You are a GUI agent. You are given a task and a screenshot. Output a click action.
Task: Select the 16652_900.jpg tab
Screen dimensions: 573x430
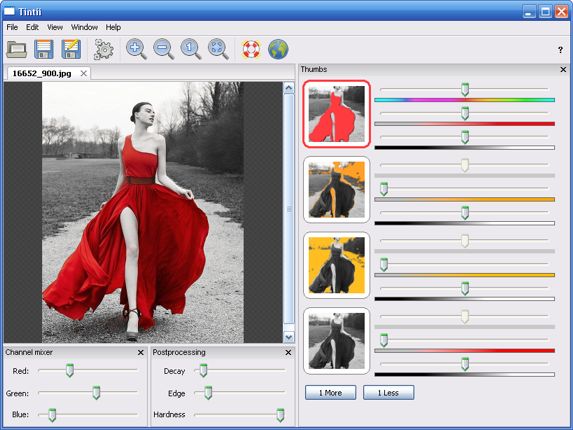pyautogui.click(x=42, y=73)
